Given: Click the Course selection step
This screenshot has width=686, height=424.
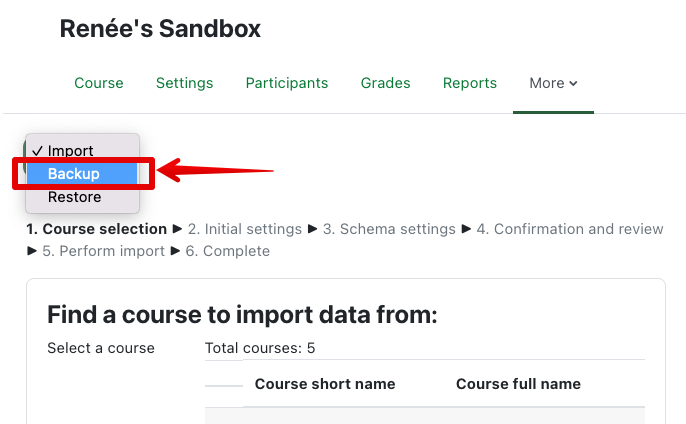Looking at the screenshot, I should coord(97,229).
